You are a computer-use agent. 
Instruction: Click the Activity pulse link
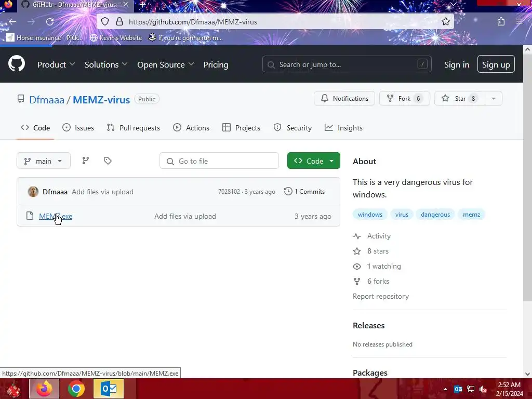click(x=372, y=236)
